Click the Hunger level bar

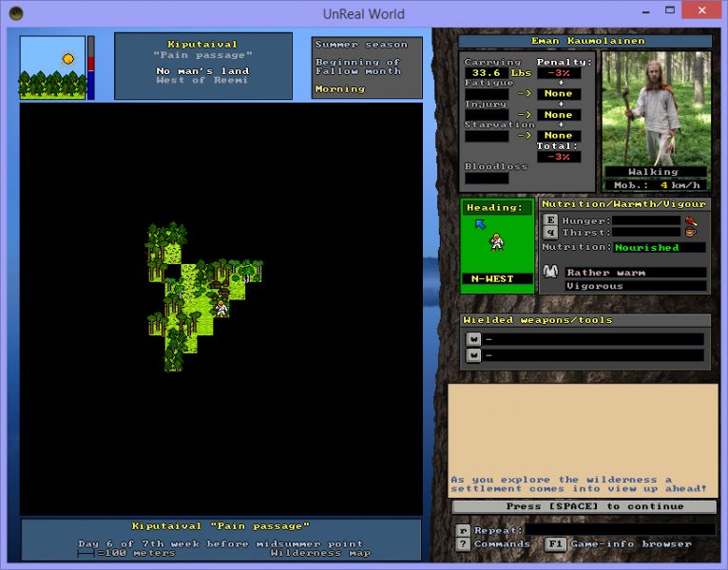click(x=646, y=221)
